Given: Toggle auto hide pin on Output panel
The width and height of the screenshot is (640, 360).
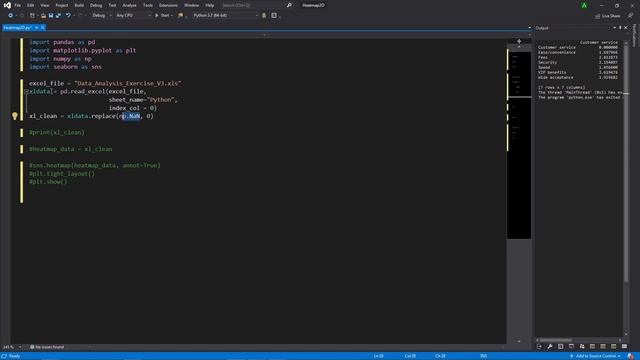Looking at the screenshot, I should [620, 28].
